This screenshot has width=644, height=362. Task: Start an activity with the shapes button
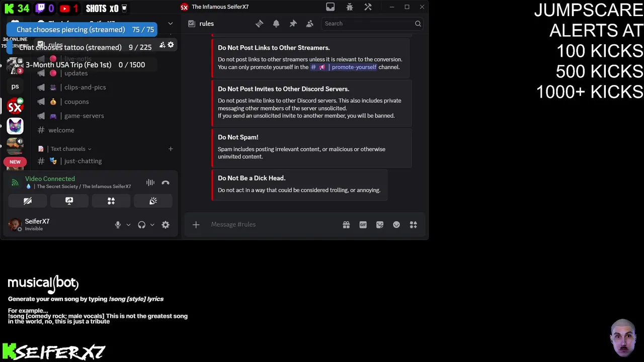[111, 201]
